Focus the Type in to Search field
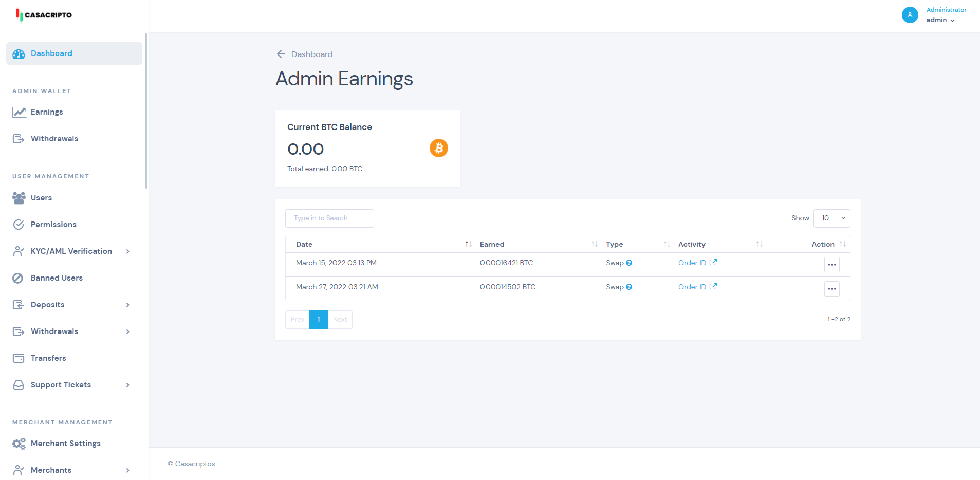The height and width of the screenshot is (480, 980). coord(329,218)
